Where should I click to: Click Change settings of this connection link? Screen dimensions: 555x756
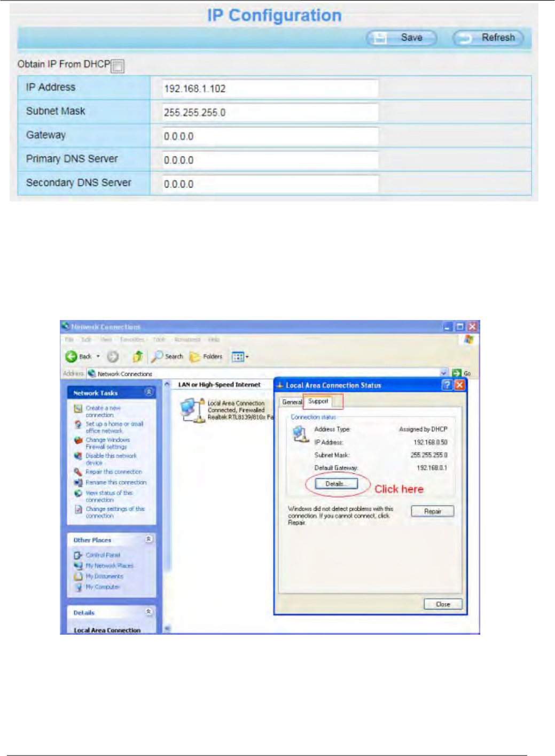click(x=115, y=512)
